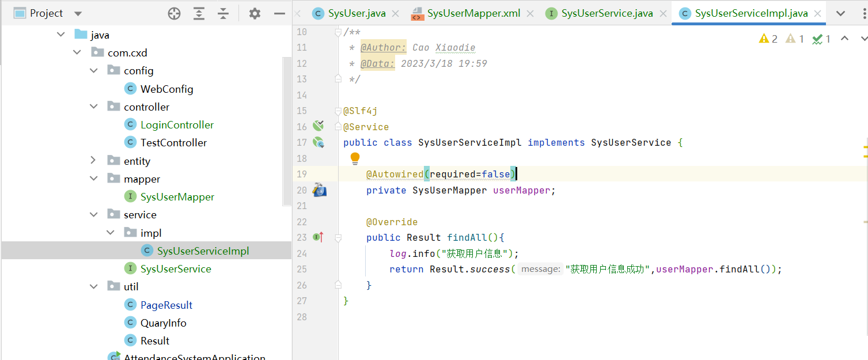Collapse the impl package
Image resolution: width=868 pixels, height=360 pixels.
tap(111, 233)
